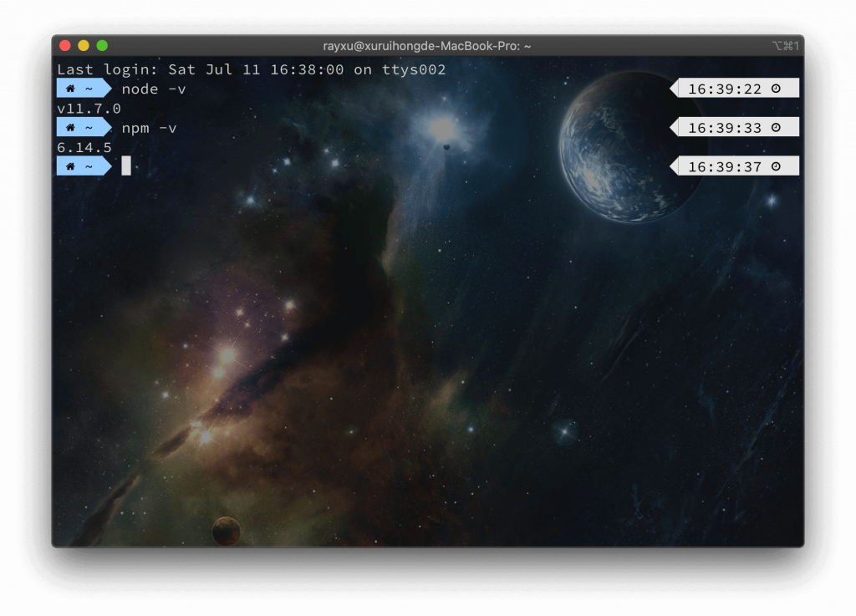Screen dimensions: 856x616
Task: Click the tilde in the npm -v prompt segment
Action: [89, 127]
